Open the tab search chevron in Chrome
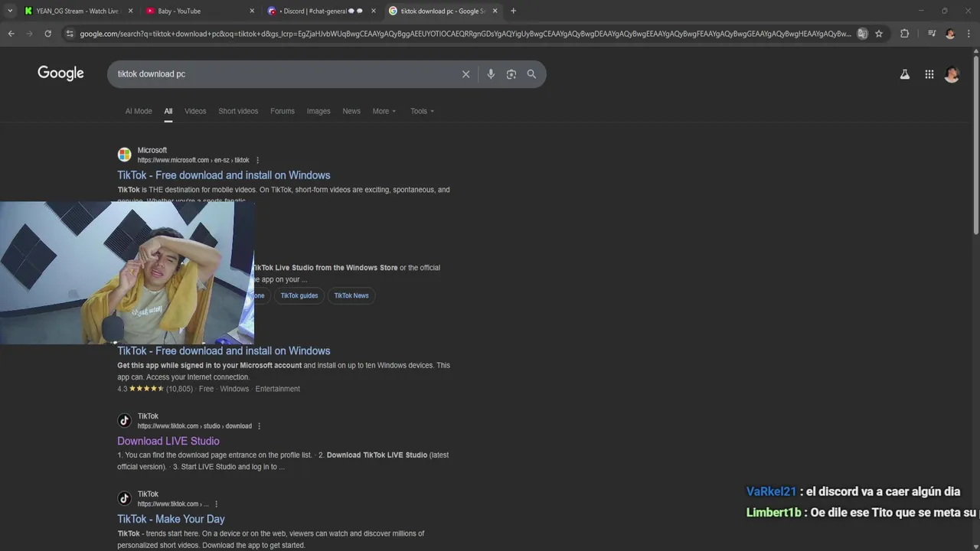Viewport: 980px width, 551px height. click(9, 11)
